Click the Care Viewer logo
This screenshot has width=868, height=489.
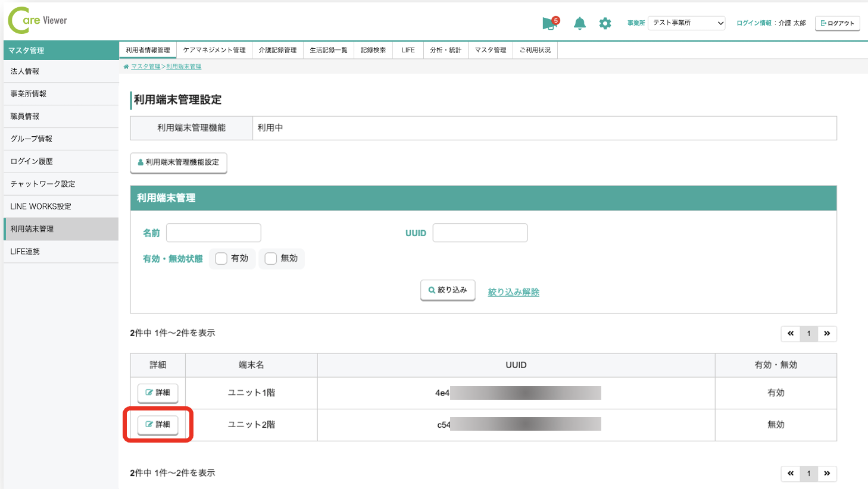pos(36,20)
